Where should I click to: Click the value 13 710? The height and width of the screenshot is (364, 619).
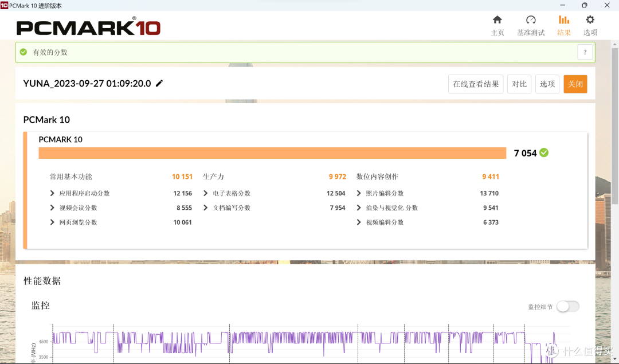[489, 193]
